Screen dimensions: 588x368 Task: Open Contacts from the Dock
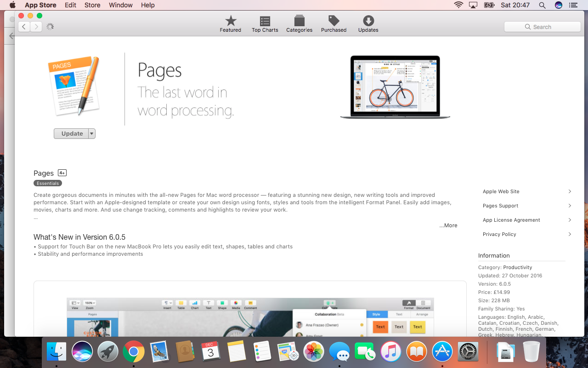pos(185,352)
